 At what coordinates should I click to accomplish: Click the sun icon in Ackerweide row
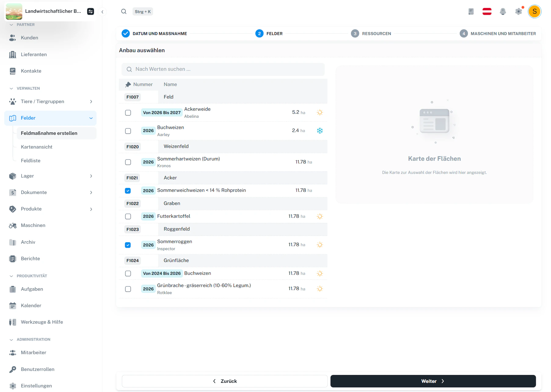pyautogui.click(x=320, y=112)
